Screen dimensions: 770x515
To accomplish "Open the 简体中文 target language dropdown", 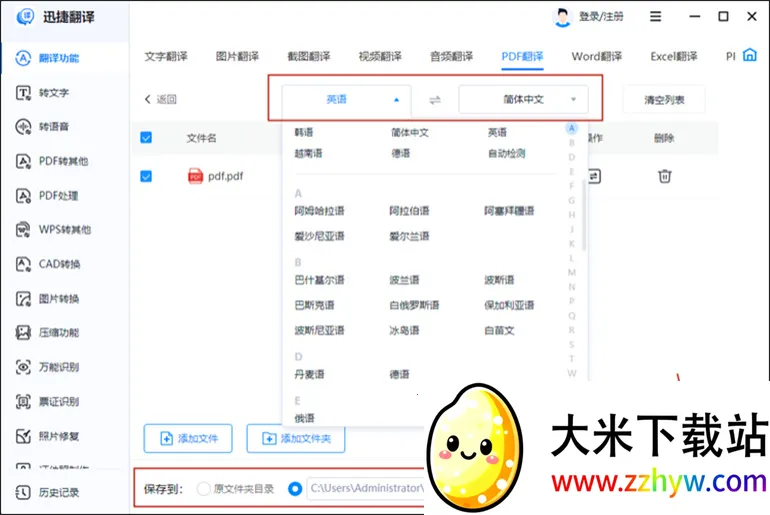I will point(523,100).
